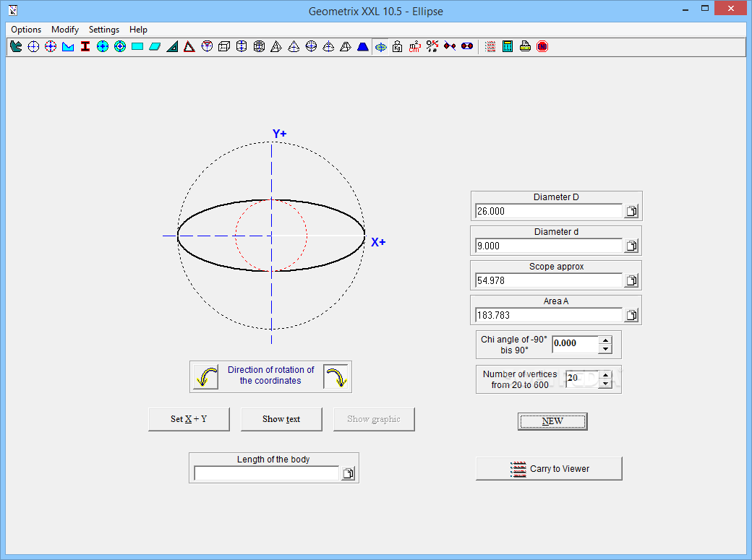This screenshot has height=560, width=752.
Task: Launch the cyan calculator tool
Action: click(508, 46)
